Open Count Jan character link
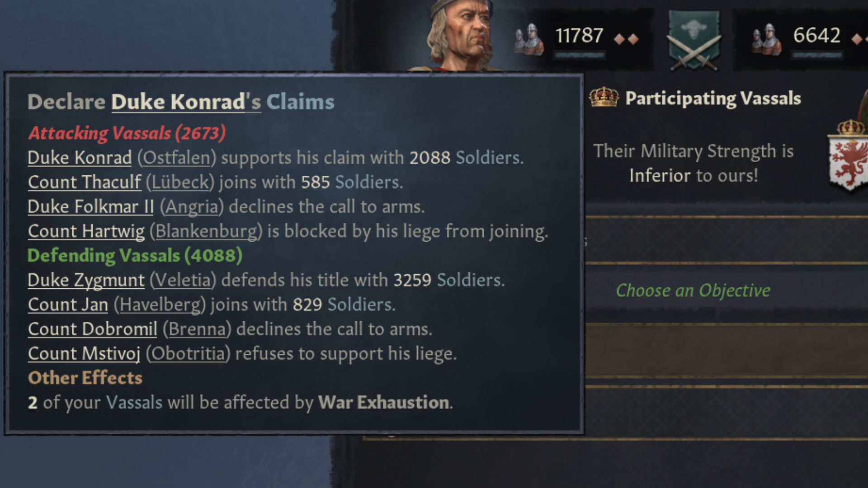 click(x=68, y=305)
